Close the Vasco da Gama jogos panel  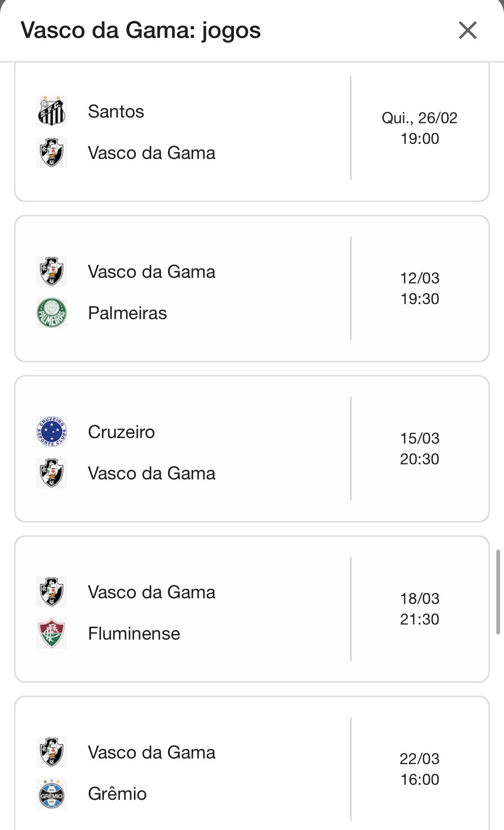point(467,30)
